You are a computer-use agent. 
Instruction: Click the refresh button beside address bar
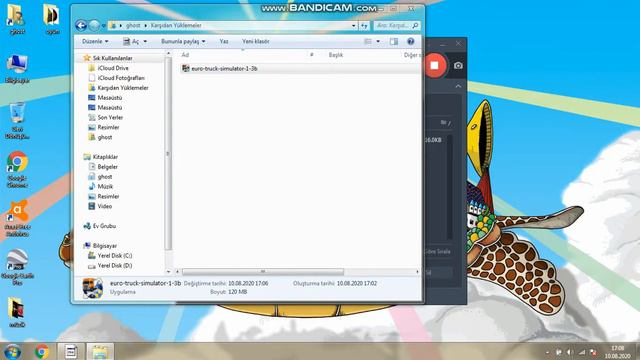(364, 26)
